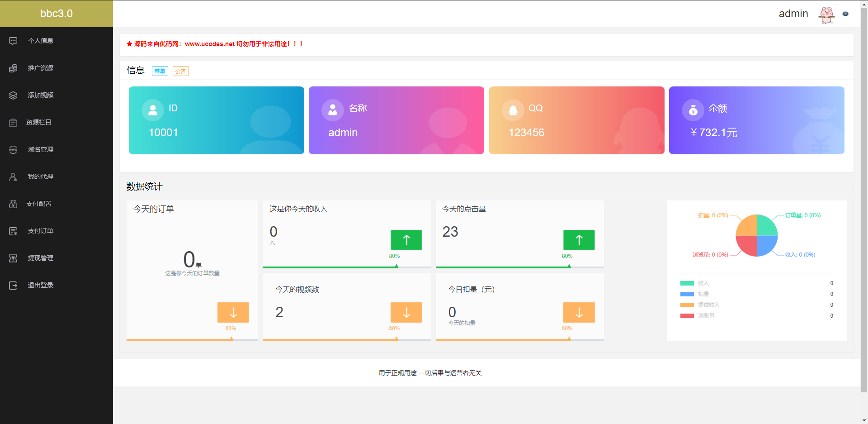The width and height of the screenshot is (868, 424).
Task: Click the logout icon next to 退出登录
Action: click(13, 285)
